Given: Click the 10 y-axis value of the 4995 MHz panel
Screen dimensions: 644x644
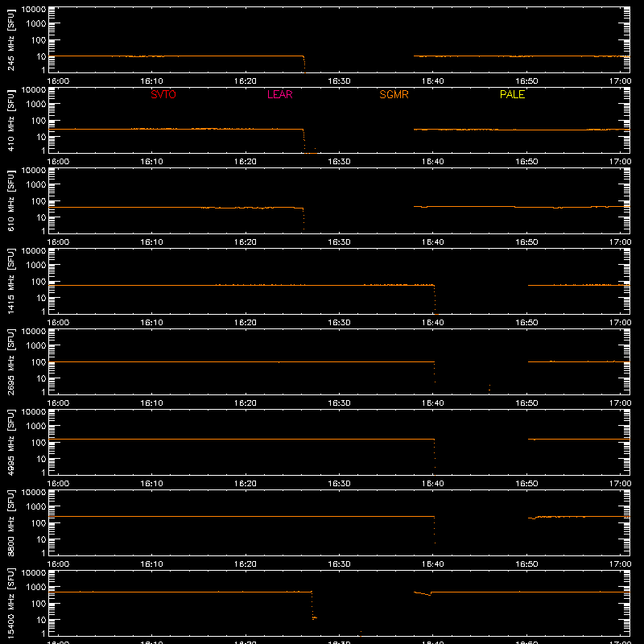Looking at the screenshot, I should (41, 459).
